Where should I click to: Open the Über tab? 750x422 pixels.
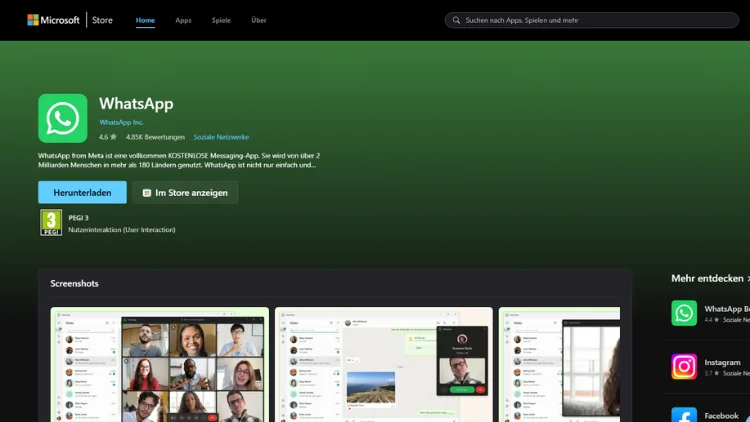[259, 20]
